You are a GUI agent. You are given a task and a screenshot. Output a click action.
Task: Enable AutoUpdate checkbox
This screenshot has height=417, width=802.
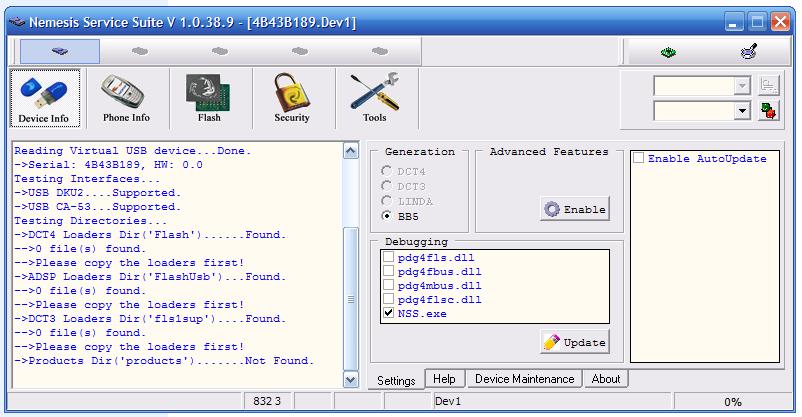[638, 158]
